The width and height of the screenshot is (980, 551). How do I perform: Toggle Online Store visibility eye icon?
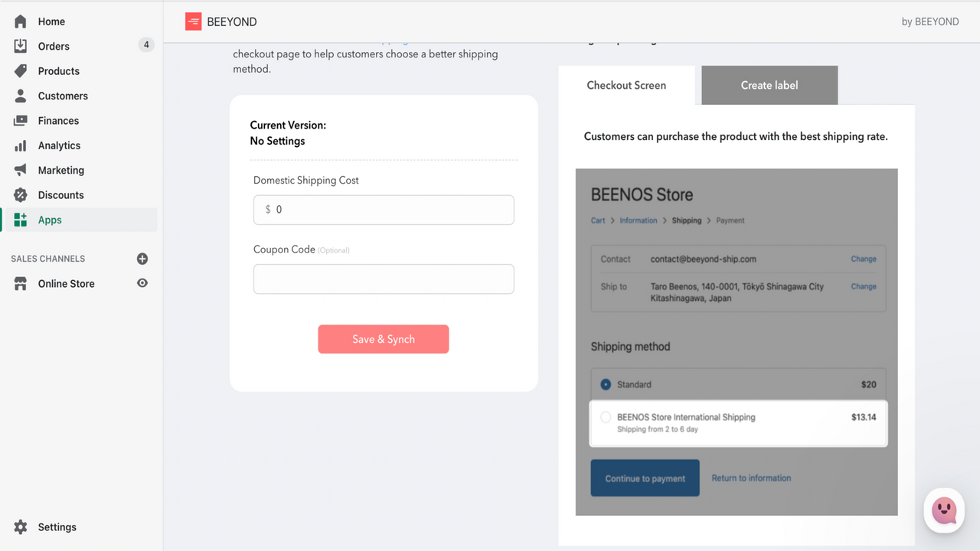click(x=142, y=283)
